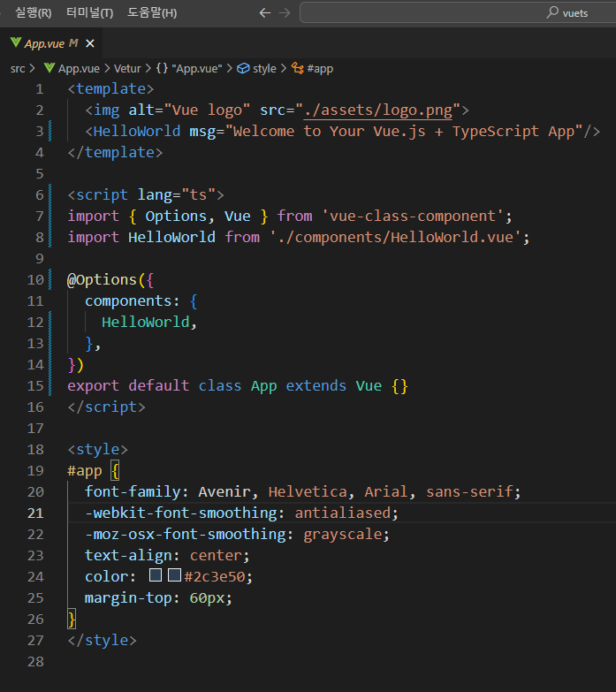616x692 pixels.
Task: Click the #2c3e50 color value
Action: pos(215,576)
